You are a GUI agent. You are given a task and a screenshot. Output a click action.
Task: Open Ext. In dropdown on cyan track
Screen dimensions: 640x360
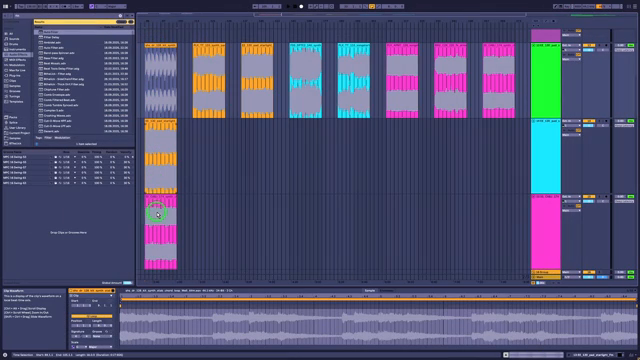571,121
